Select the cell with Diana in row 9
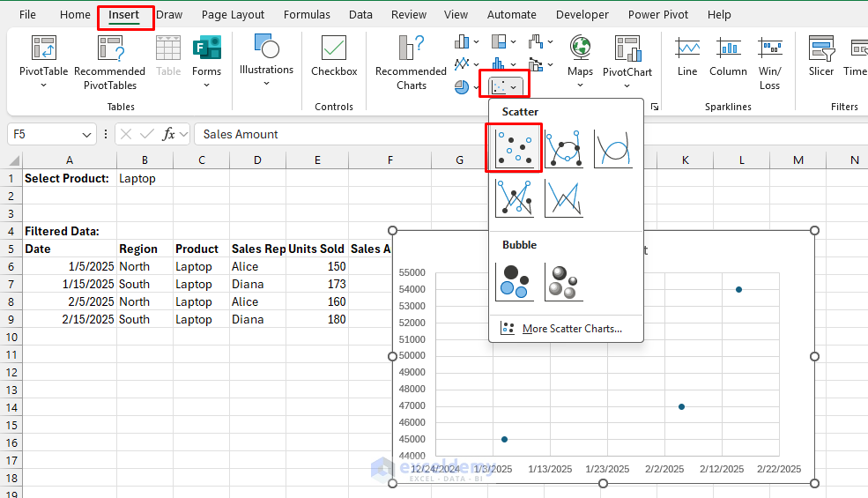The image size is (868, 498). coord(257,320)
